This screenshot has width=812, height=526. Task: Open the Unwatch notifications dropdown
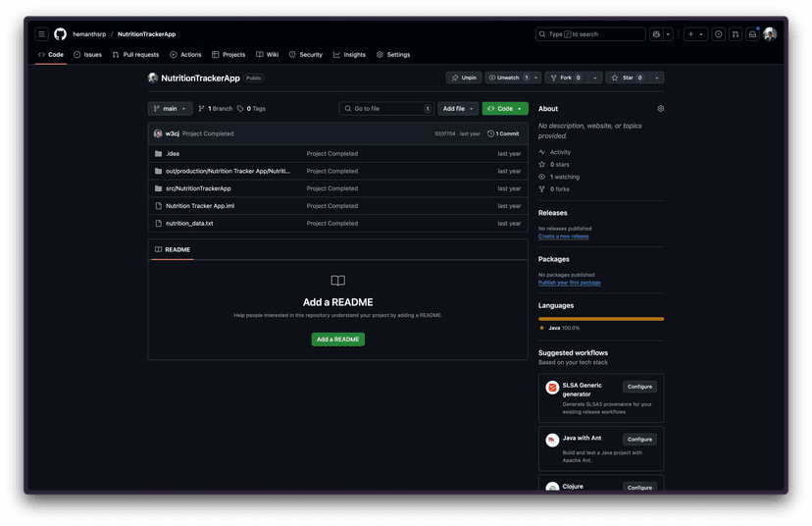[x=513, y=78]
